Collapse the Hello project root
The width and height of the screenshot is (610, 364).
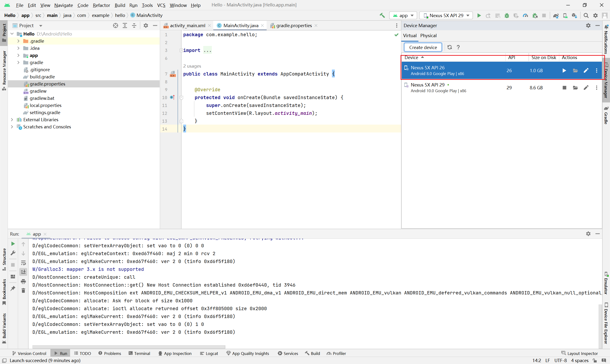pos(12,34)
